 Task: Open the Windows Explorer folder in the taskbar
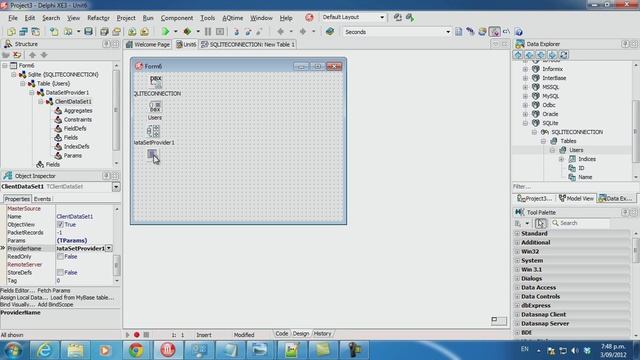point(75,350)
